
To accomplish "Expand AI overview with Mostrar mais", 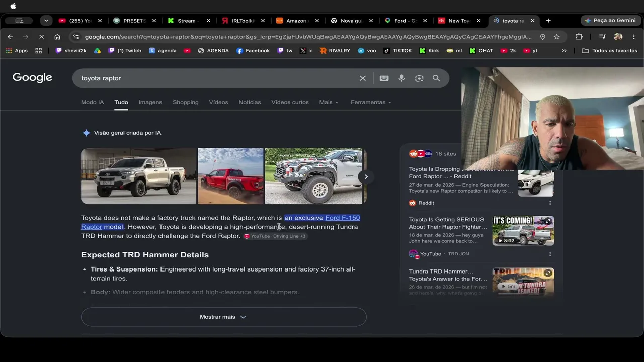I will click(x=223, y=317).
